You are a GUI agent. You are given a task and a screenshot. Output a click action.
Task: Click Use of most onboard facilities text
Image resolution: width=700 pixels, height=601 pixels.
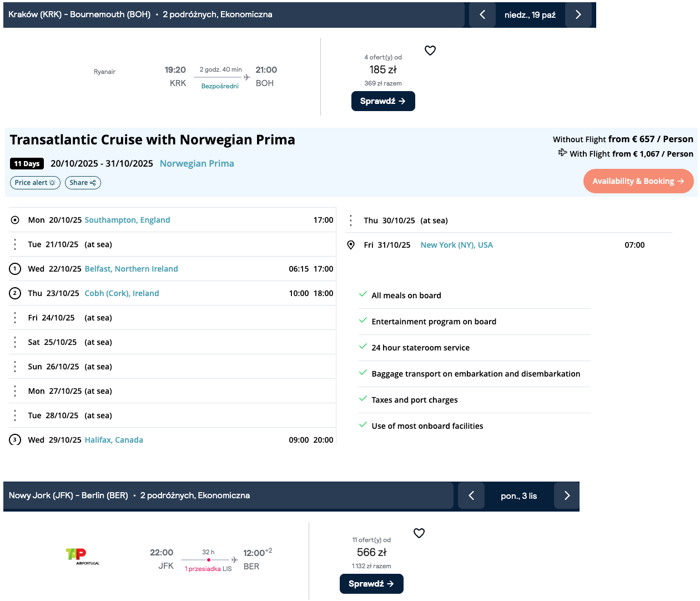click(x=427, y=426)
